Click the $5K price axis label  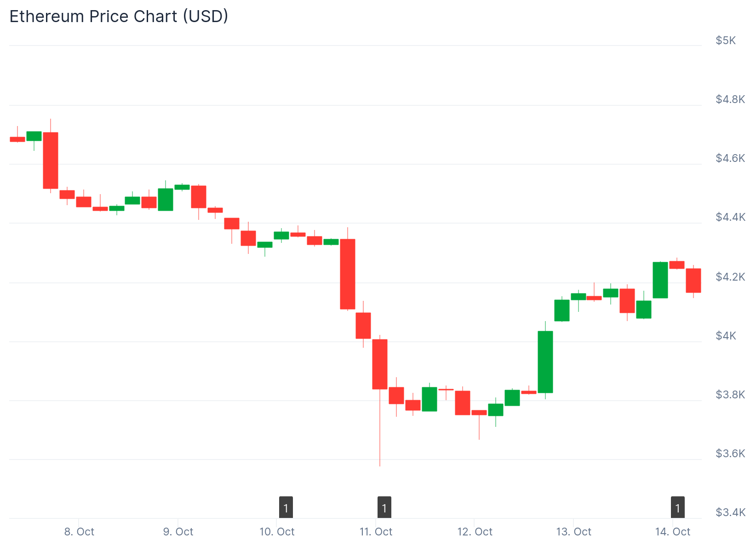tap(726, 40)
